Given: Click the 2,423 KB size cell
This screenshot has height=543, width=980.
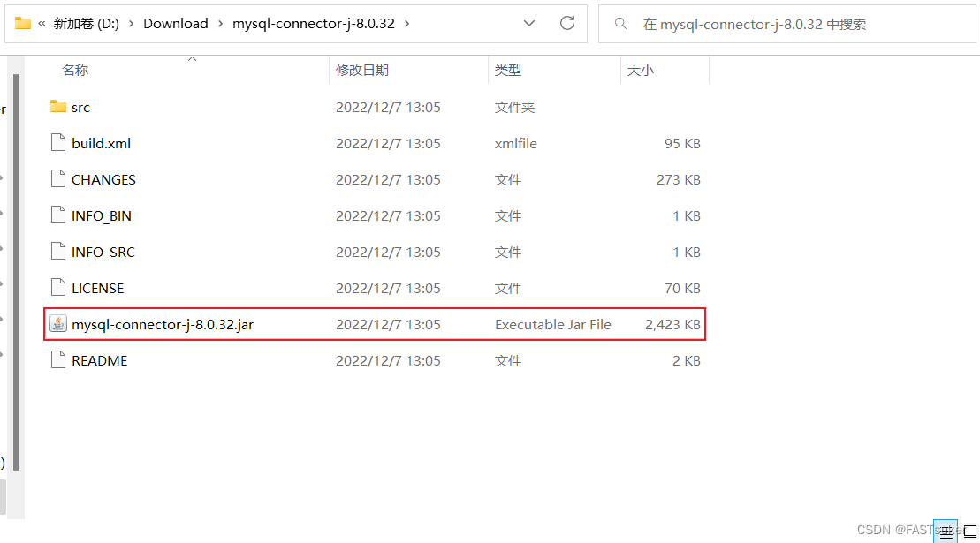Looking at the screenshot, I should click(x=672, y=325).
